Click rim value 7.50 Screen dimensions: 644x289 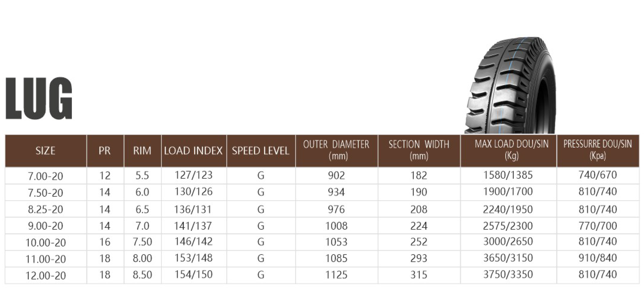click(x=142, y=242)
